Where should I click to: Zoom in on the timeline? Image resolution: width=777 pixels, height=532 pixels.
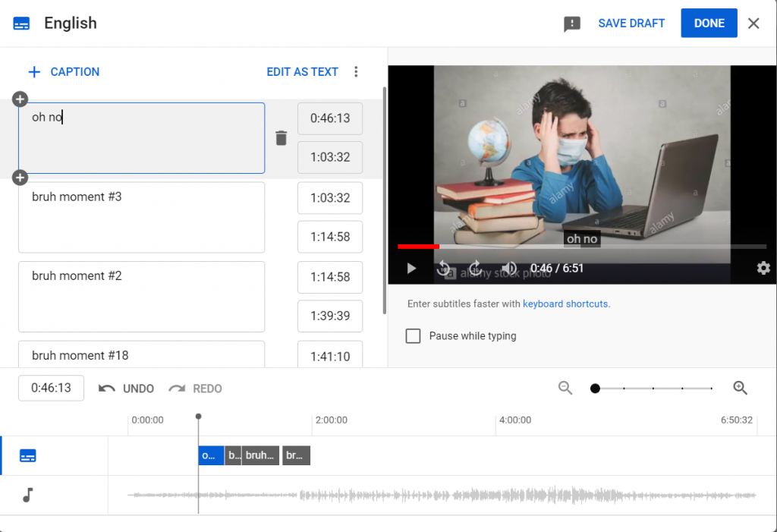(x=741, y=388)
